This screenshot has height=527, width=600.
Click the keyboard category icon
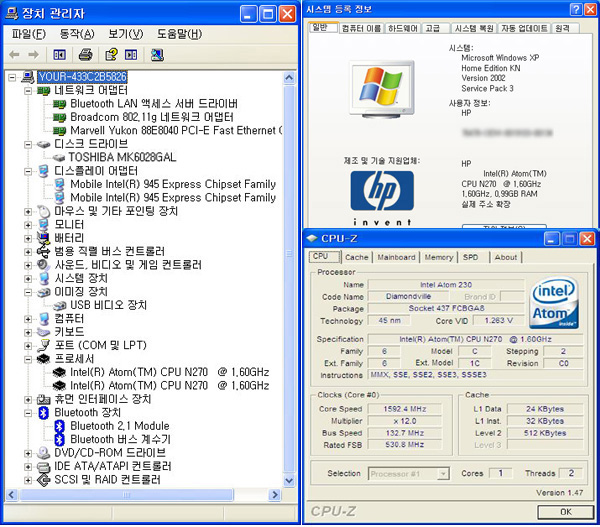[44, 332]
